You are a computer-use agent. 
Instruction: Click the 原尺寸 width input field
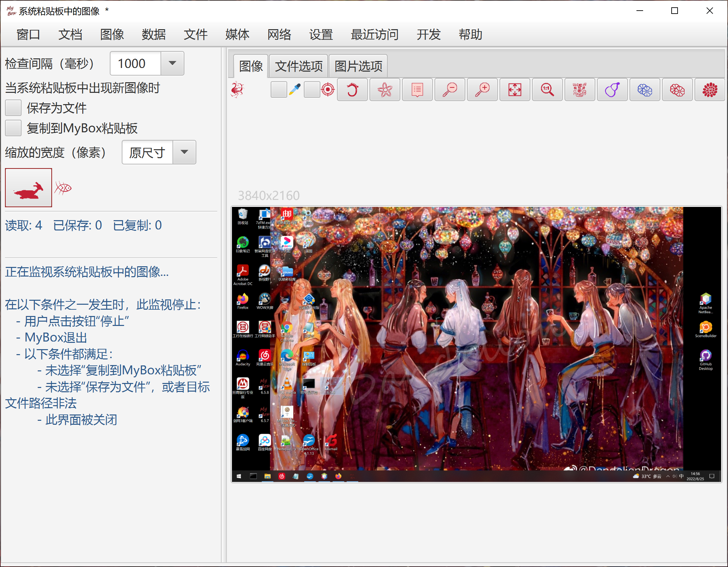click(x=147, y=152)
